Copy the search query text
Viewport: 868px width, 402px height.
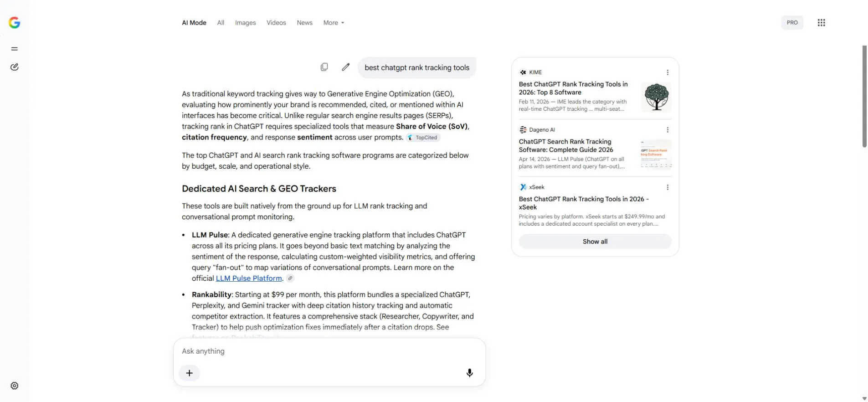324,67
